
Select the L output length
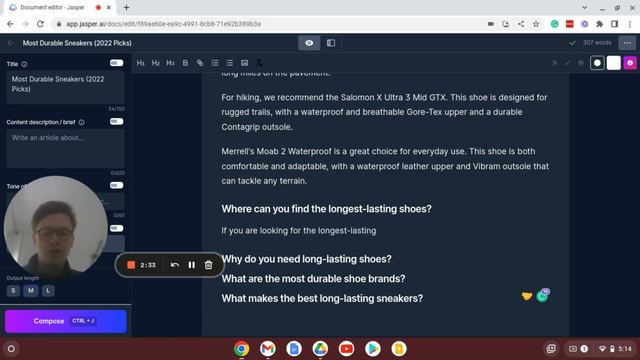(x=48, y=291)
